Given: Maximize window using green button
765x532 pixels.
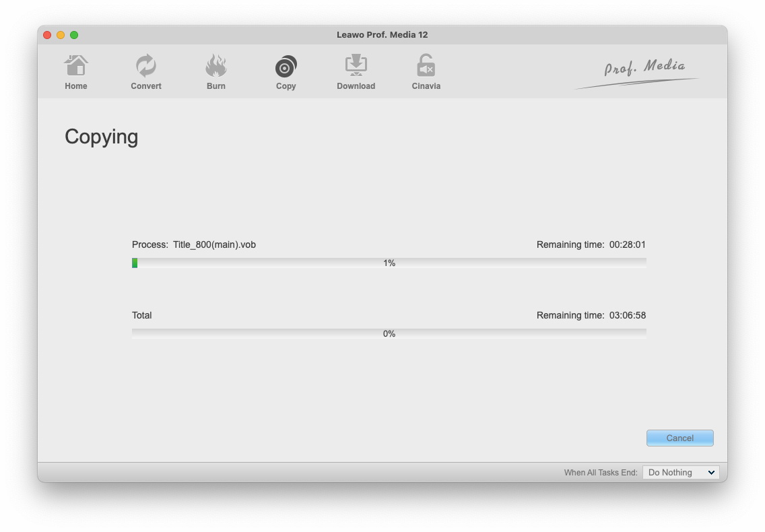Looking at the screenshot, I should pos(74,34).
